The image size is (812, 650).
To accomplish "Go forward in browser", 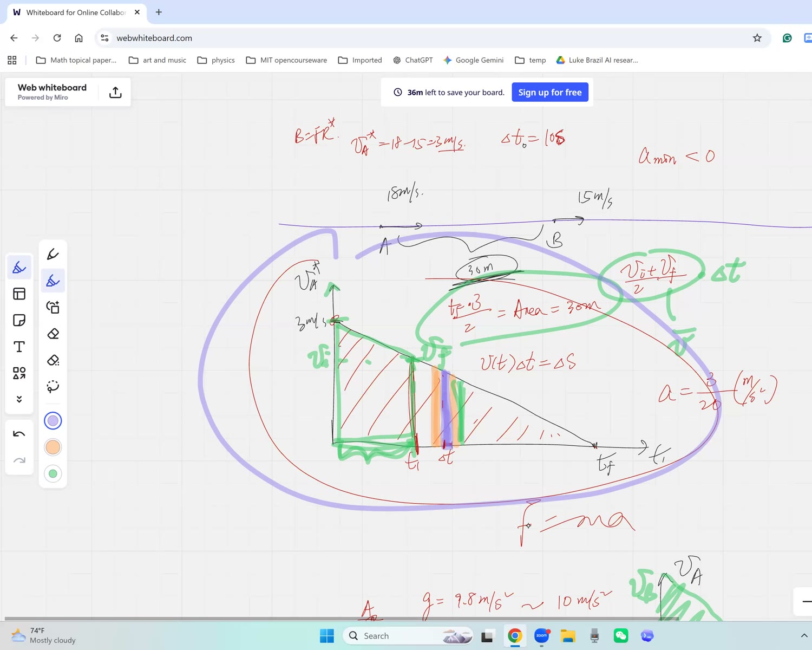I will tap(35, 38).
